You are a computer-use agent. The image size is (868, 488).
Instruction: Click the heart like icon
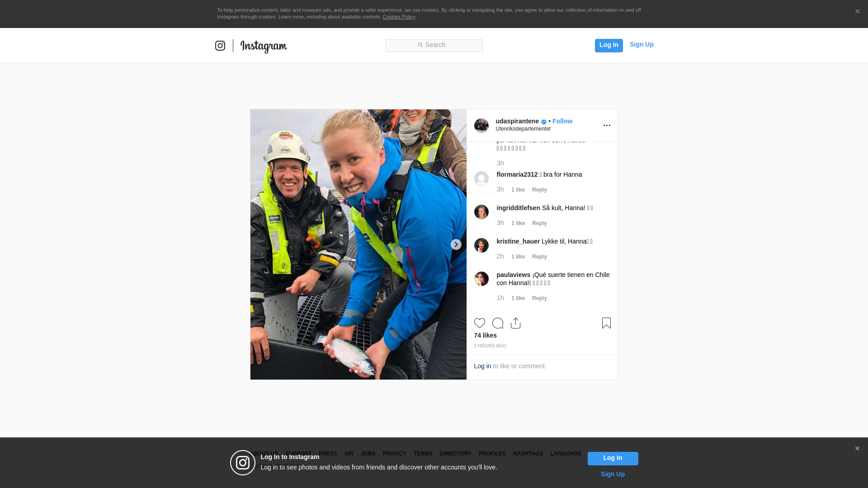[479, 323]
